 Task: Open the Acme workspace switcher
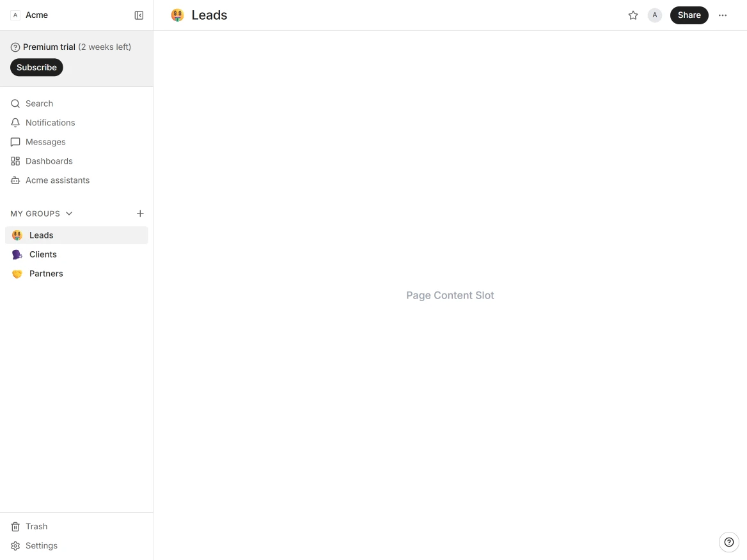(x=30, y=15)
